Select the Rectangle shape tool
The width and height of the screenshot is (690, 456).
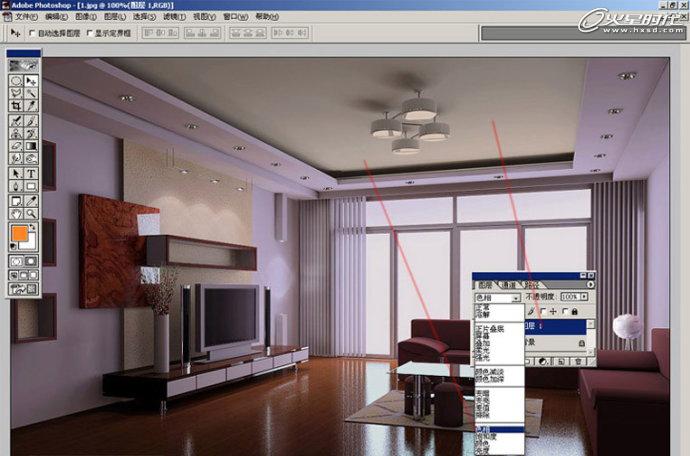pyautogui.click(x=31, y=186)
